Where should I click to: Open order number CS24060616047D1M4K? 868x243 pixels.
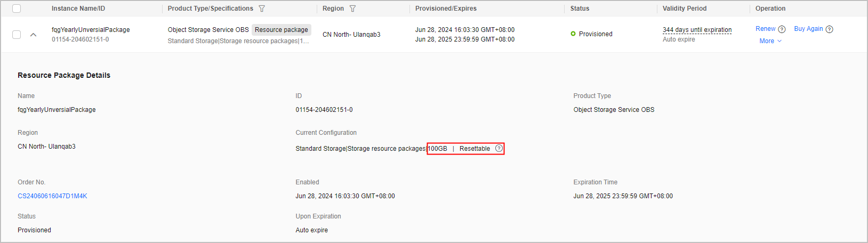coord(52,196)
